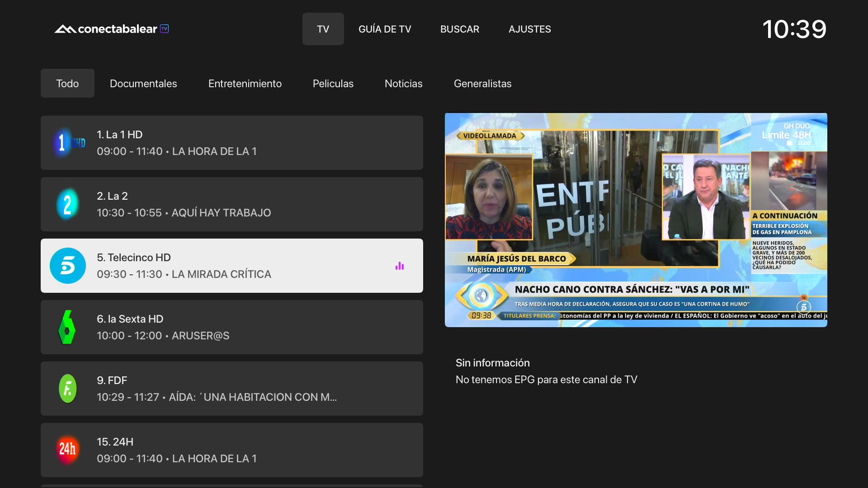The image size is (868, 488).
Task: Click the conectabalear logo
Action: point(112,29)
